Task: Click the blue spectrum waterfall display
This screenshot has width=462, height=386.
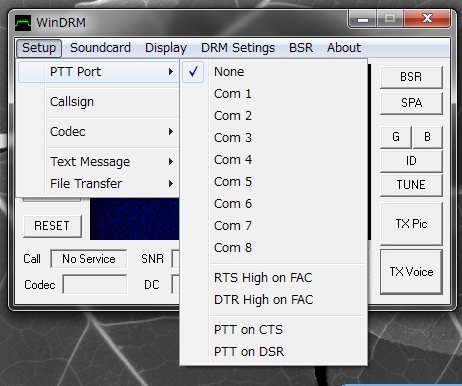Action: [x=135, y=219]
